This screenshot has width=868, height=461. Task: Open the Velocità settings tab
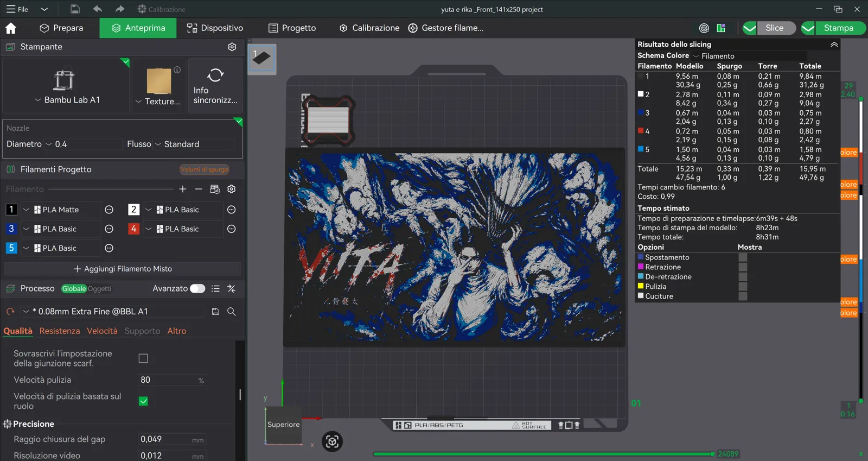pyautogui.click(x=102, y=331)
